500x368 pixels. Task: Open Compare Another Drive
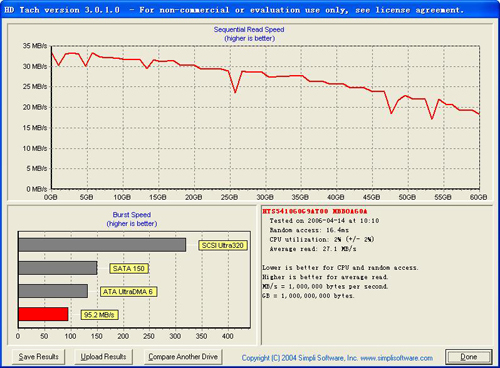183,357
